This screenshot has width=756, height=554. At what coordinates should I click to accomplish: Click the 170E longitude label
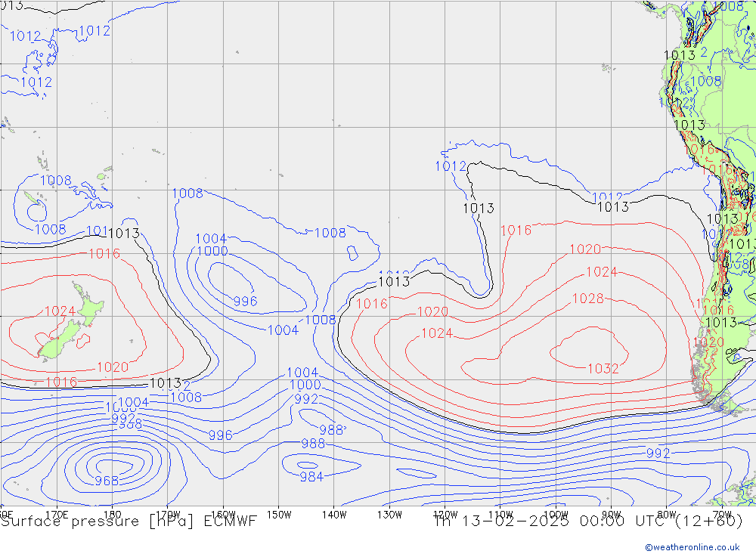[x=57, y=515]
